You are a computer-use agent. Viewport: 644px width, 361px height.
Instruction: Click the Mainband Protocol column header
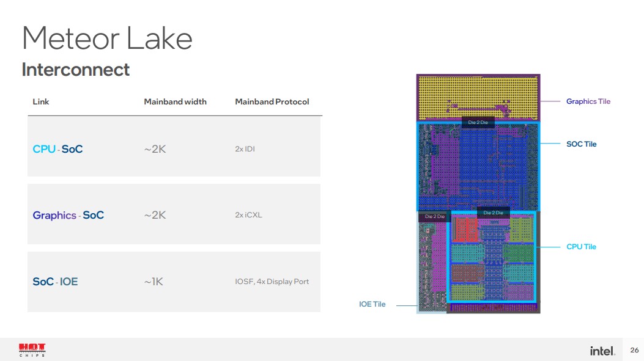(x=272, y=102)
